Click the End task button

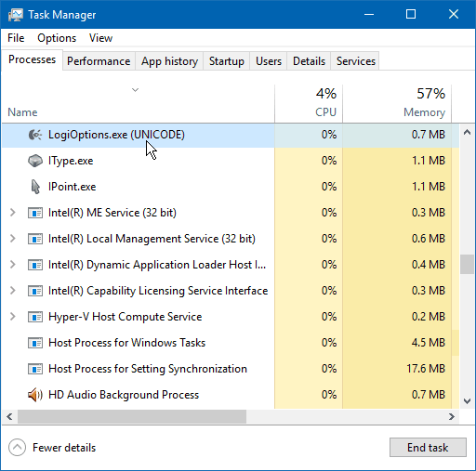428,448
